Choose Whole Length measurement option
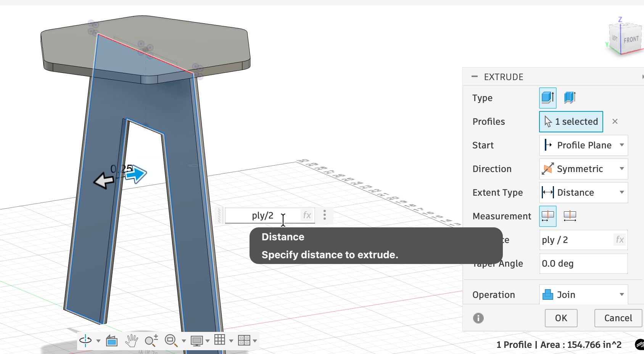 [x=570, y=216]
